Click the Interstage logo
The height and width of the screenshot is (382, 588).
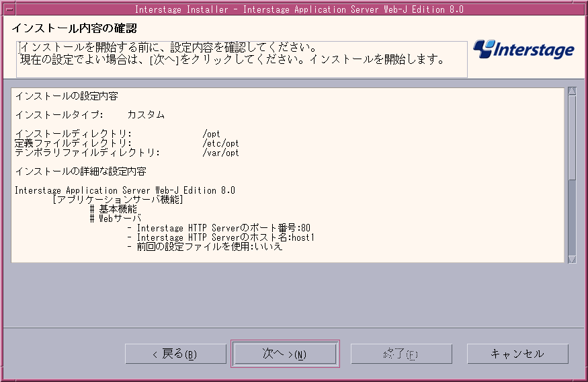pos(523,50)
